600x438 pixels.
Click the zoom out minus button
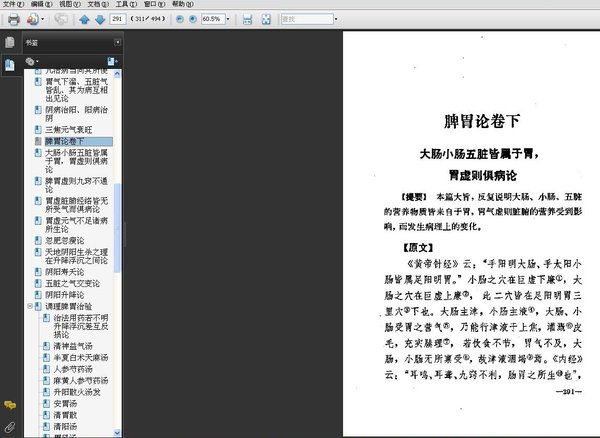click(x=179, y=19)
